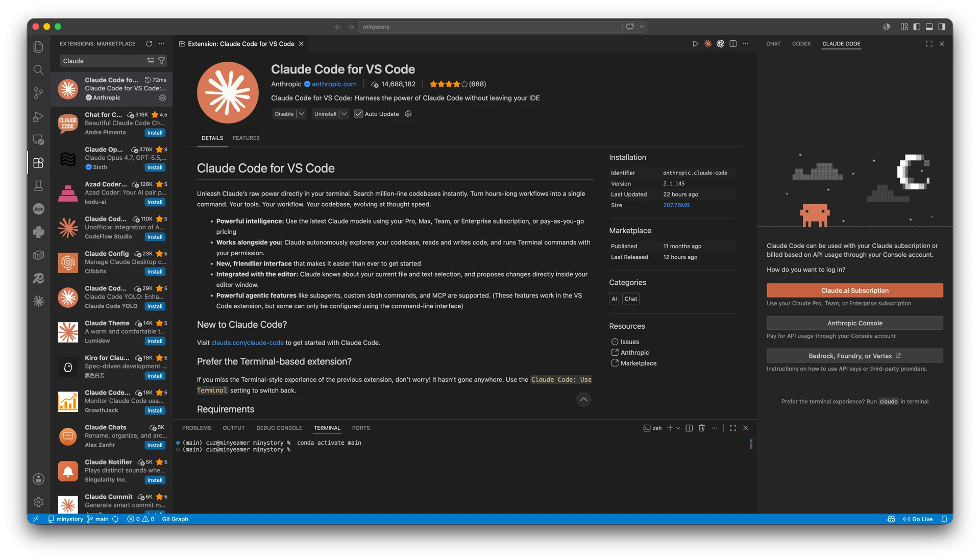The image size is (980, 560).
Task: Customize layout from the title bar
Action: tap(904, 27)
